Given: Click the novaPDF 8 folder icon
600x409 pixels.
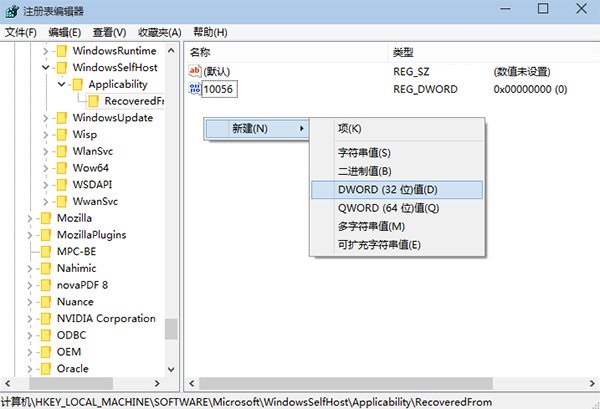Looking at the screenshot, I should (x=46, y=285).
